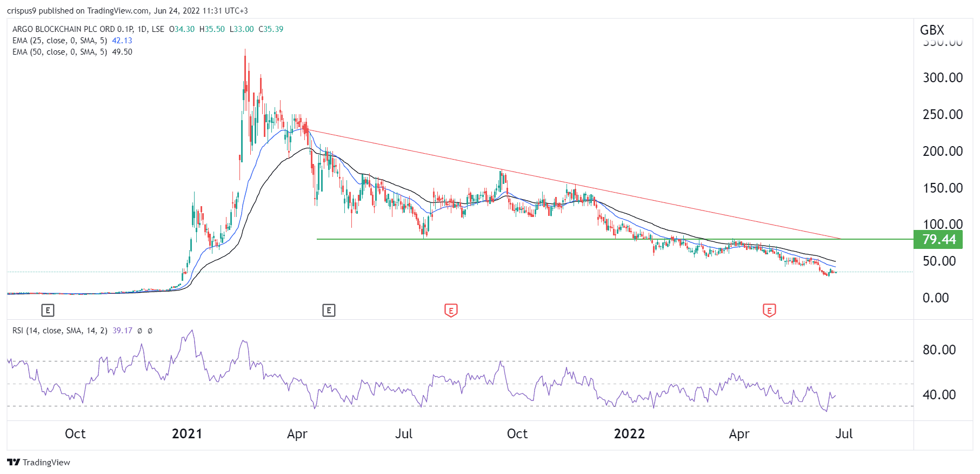Click the 2022 label on the time axis

(629, 433)
